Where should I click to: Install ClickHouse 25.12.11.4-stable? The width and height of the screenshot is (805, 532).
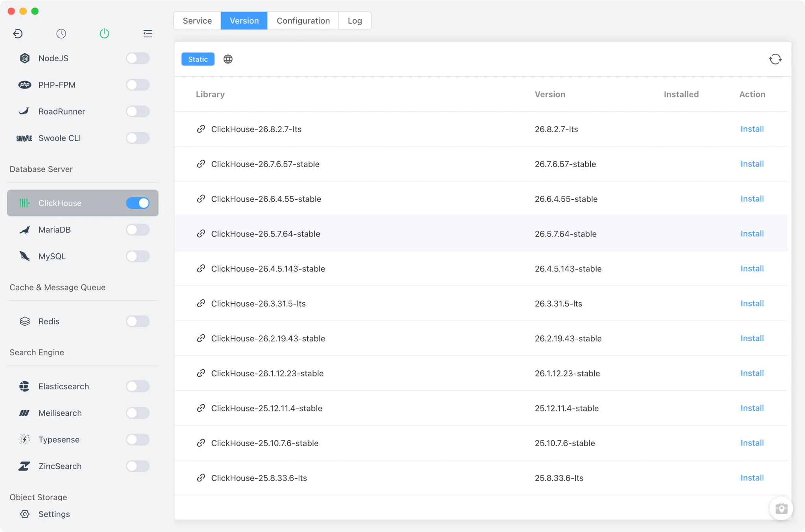pyautogui.click(x=752, y=408)
